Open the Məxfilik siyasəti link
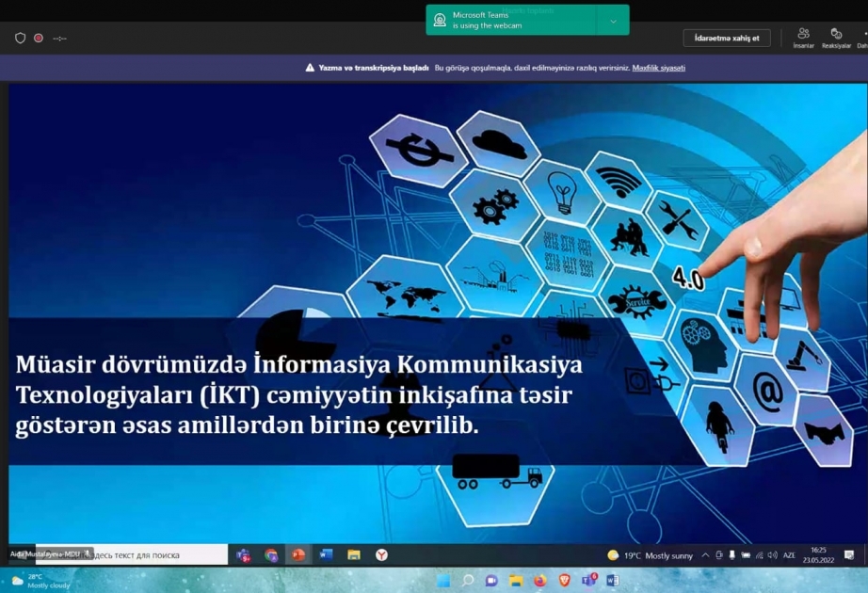The image size is (868, 593). coord(659,68)
